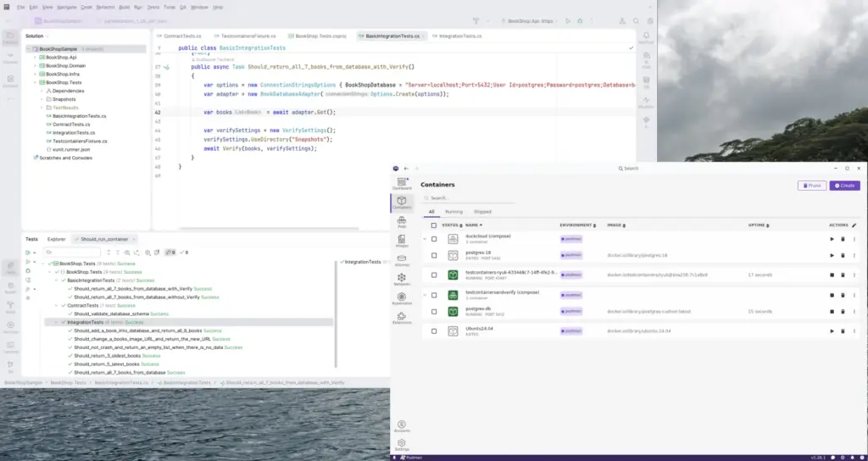Open BookShop.Api run configuration dropdown

pyautogui.click(x=528, y=21)
